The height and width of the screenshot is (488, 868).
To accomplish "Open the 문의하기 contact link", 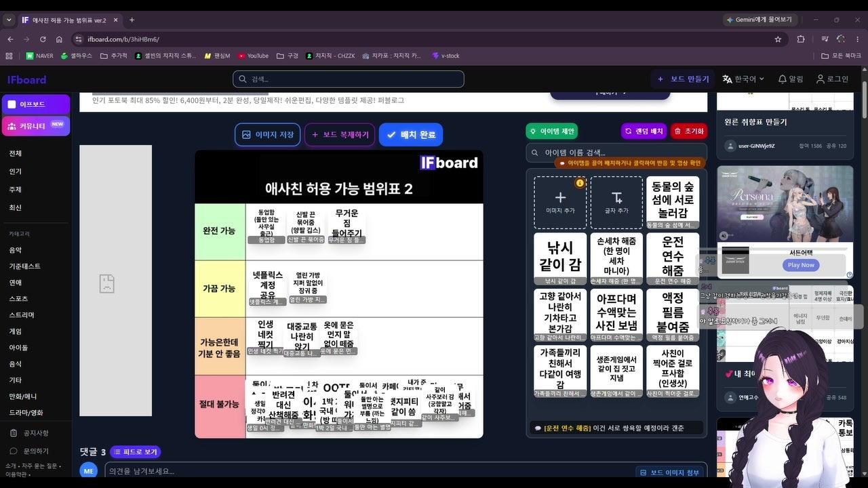I will click(30, 451).
